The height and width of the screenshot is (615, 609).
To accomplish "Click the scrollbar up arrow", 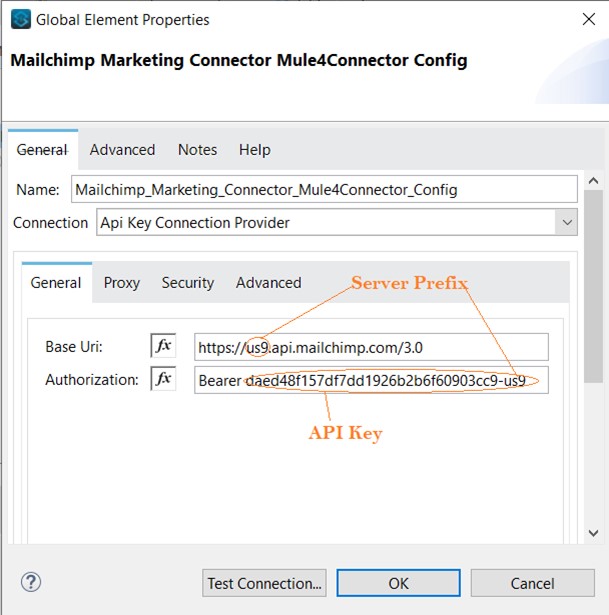I will [593, 180].
